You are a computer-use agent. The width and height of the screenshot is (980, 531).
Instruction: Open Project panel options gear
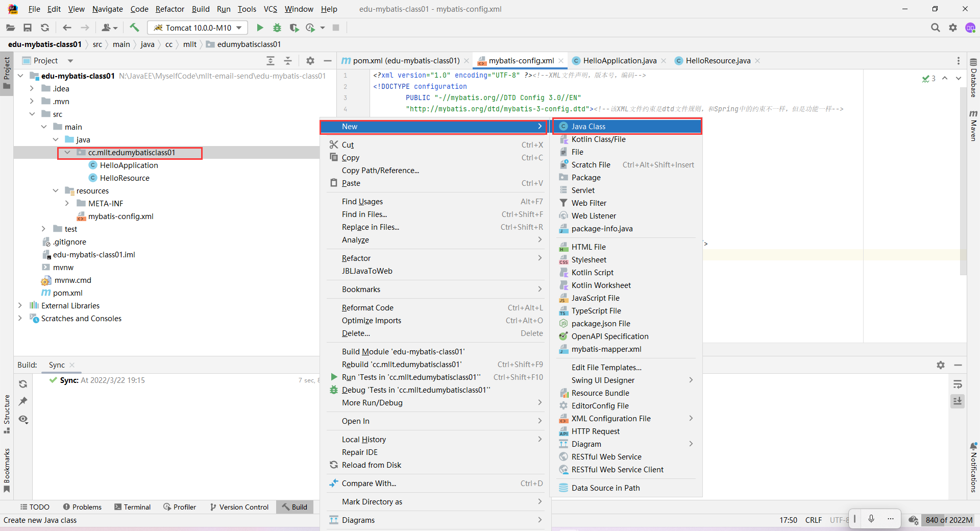point(310,61)
